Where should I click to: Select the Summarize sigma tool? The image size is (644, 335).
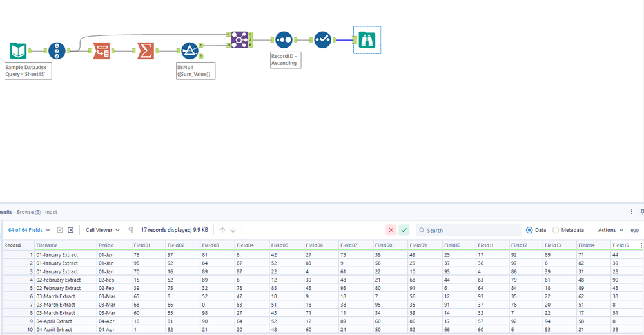pyautogui.click(x=146, y=51)
